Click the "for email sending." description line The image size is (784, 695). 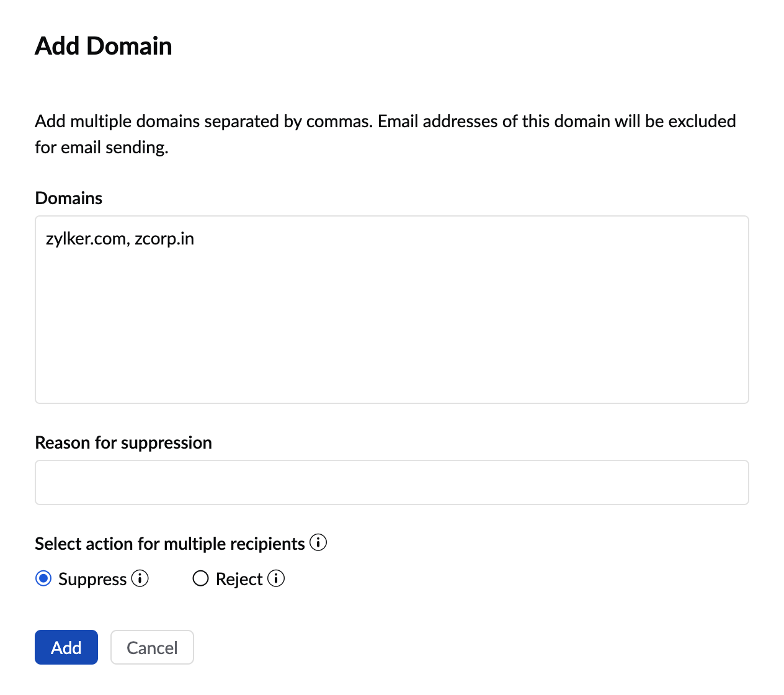click(102, 147)
